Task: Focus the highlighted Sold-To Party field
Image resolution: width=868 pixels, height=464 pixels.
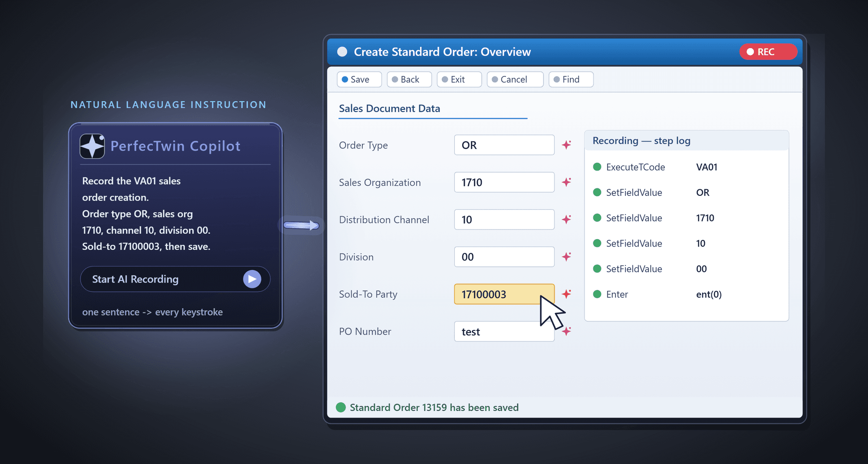Action: (504, 294)
